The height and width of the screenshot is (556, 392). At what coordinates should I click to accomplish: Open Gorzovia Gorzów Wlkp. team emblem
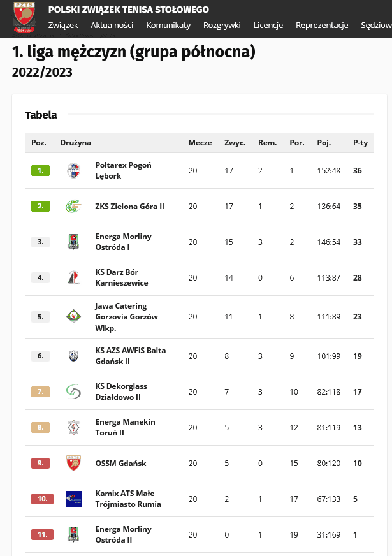point(74,317)
